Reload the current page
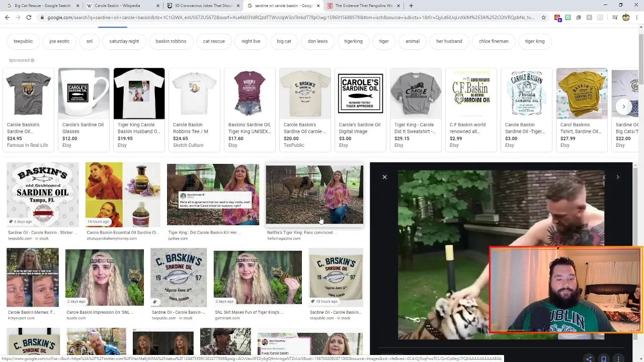The height and width of the screenshot is (362, 644). coord(29,17)
